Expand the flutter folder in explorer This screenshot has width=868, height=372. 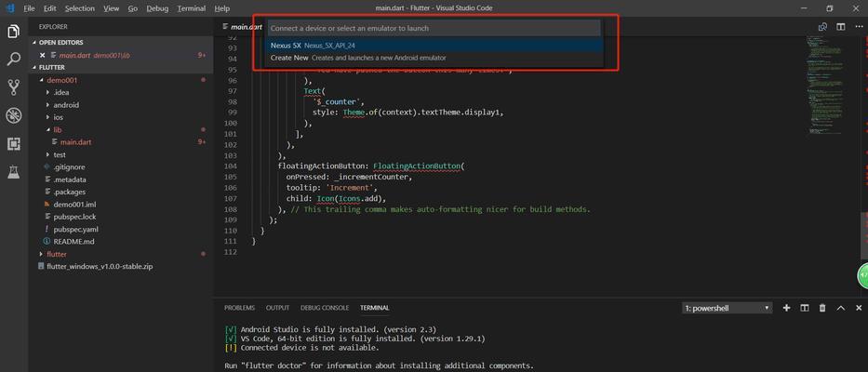tap(57, 254)
